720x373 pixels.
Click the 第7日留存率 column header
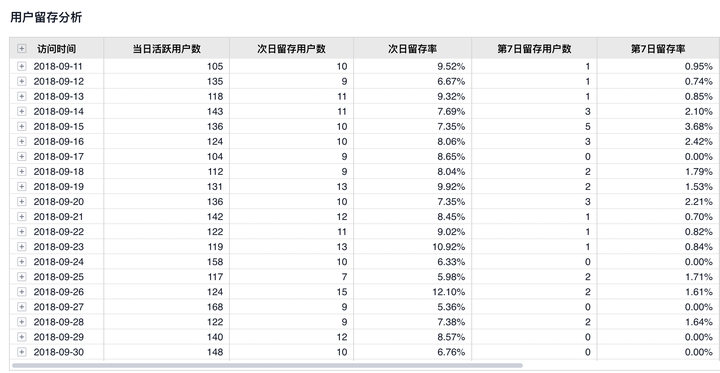click(x=658, y=49)
